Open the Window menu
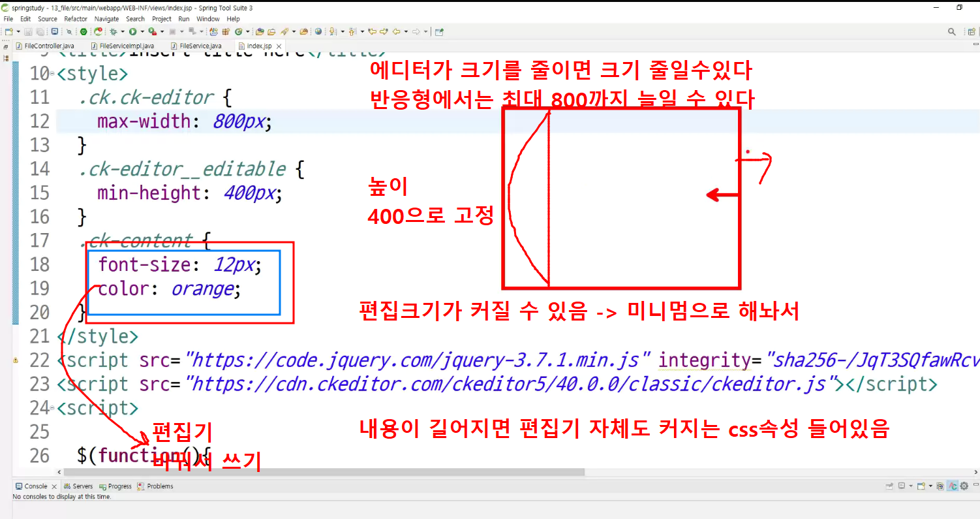Viewport: 980px width, 519px height. click(208, 19)
